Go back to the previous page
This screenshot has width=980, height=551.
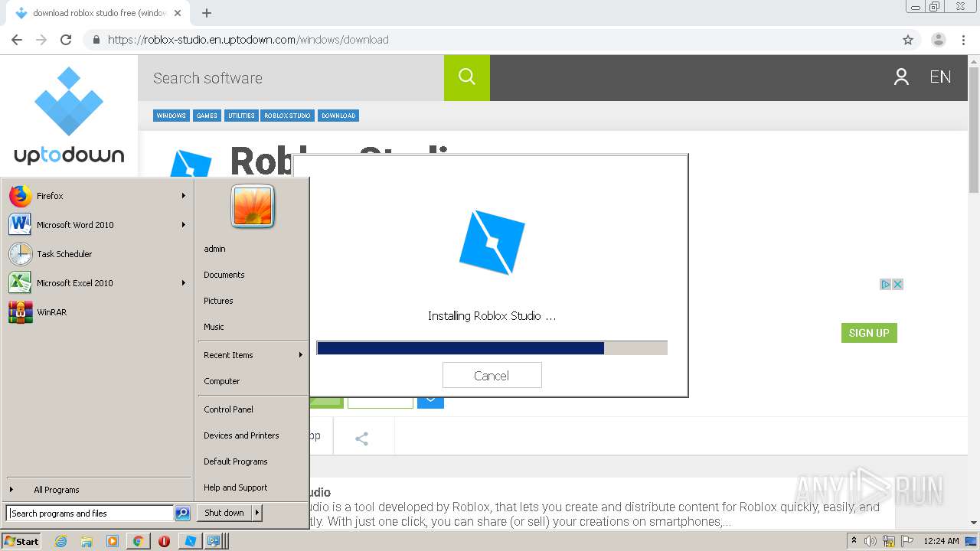click(17, 40)
